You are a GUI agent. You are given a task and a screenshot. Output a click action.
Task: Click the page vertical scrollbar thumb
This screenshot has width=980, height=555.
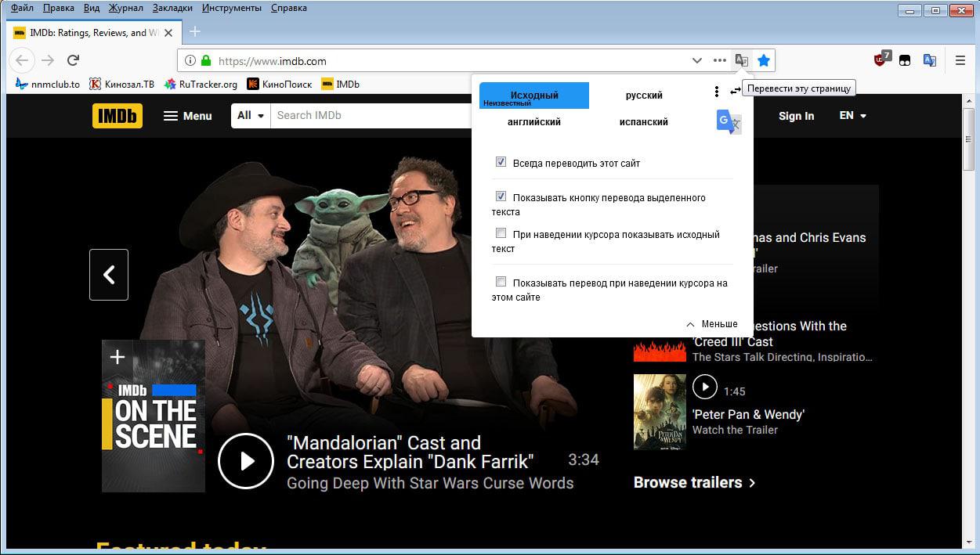(x=970, y=139)
